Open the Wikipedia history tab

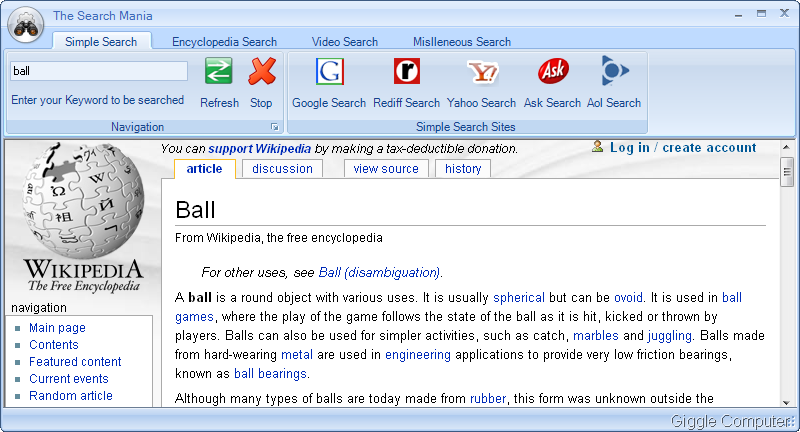(463, 169)
